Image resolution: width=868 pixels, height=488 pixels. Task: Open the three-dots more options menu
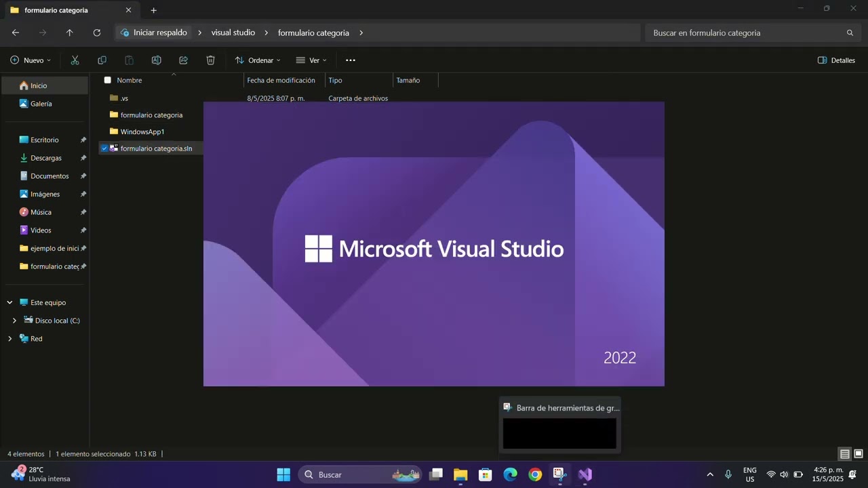[x=351, y=60]
